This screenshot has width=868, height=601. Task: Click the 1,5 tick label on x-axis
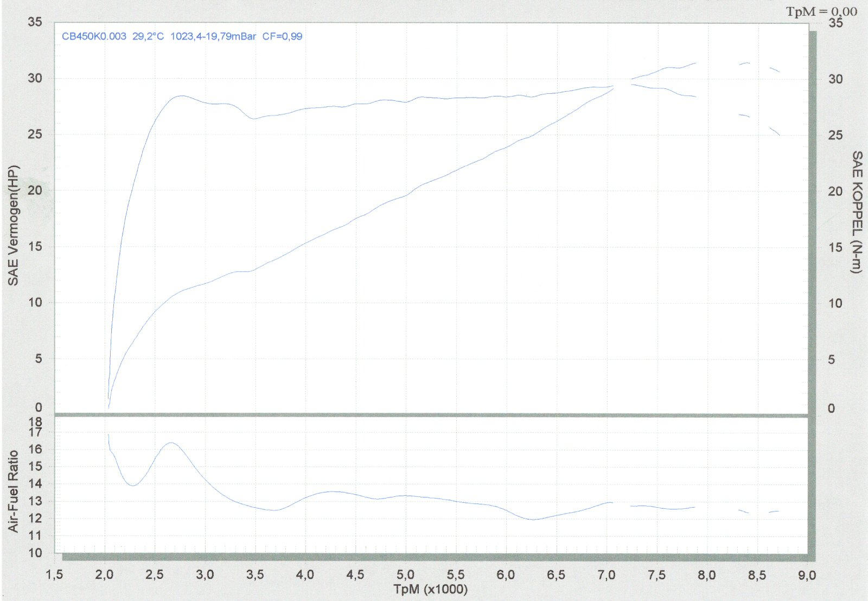tap(54, 575)
